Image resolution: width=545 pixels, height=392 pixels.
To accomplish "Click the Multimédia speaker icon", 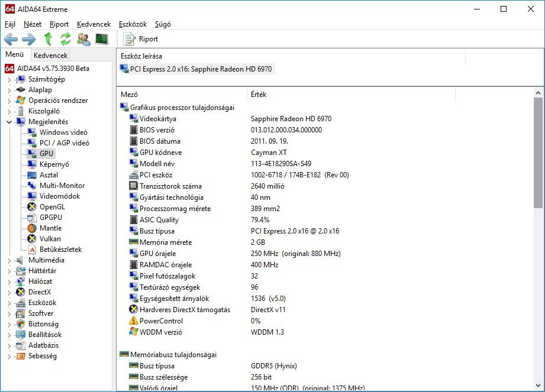I will pos(20,260).
